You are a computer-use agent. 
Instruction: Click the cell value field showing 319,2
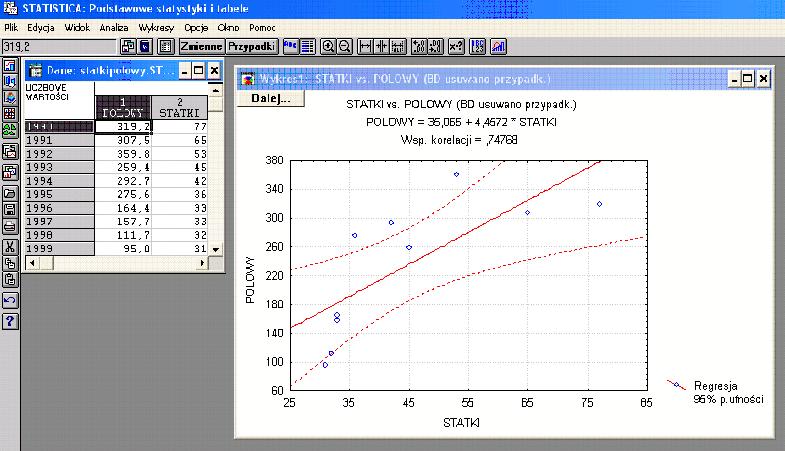pos(59,47)
